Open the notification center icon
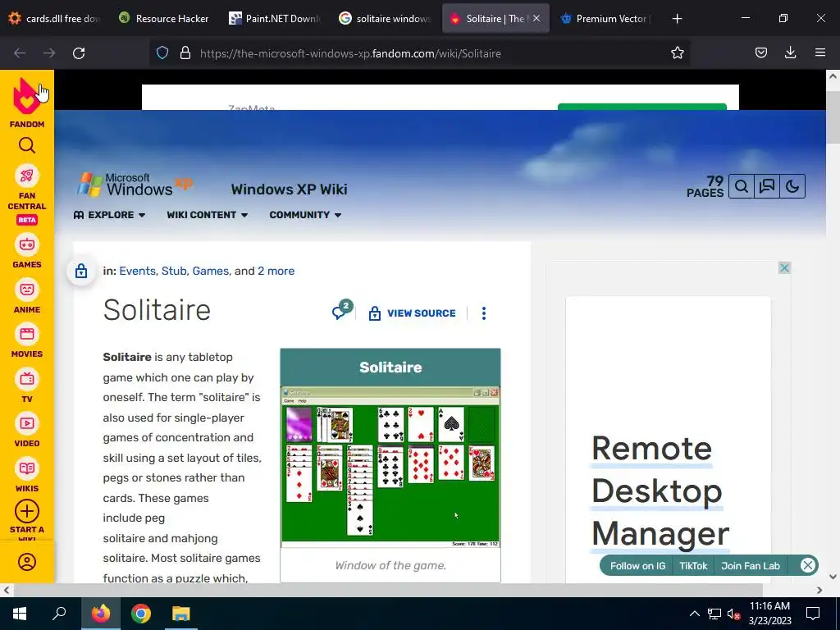The image size is (840, 630). (x=813, y=614)
